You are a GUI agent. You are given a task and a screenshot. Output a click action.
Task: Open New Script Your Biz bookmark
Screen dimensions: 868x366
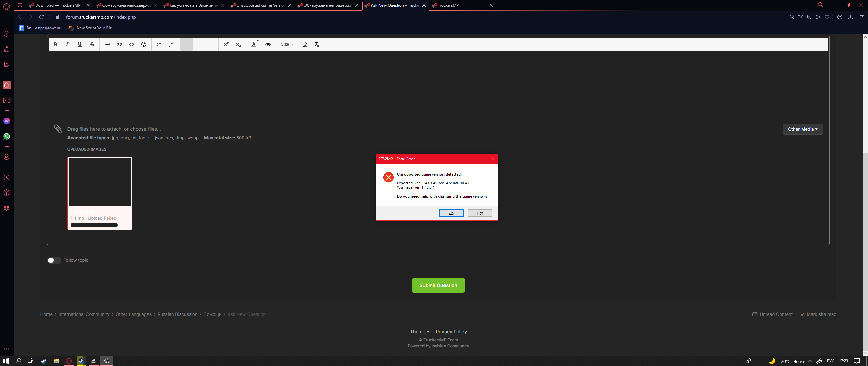[92, 28]
